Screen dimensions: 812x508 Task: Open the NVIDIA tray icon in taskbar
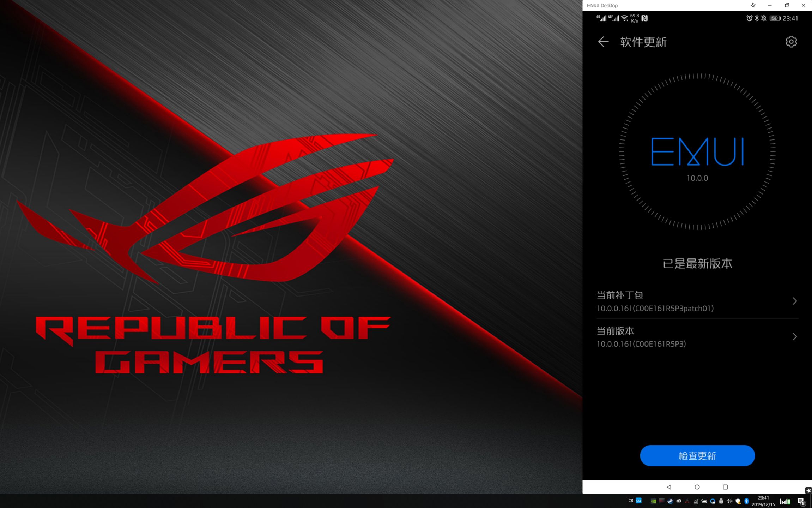pos(653,501)
